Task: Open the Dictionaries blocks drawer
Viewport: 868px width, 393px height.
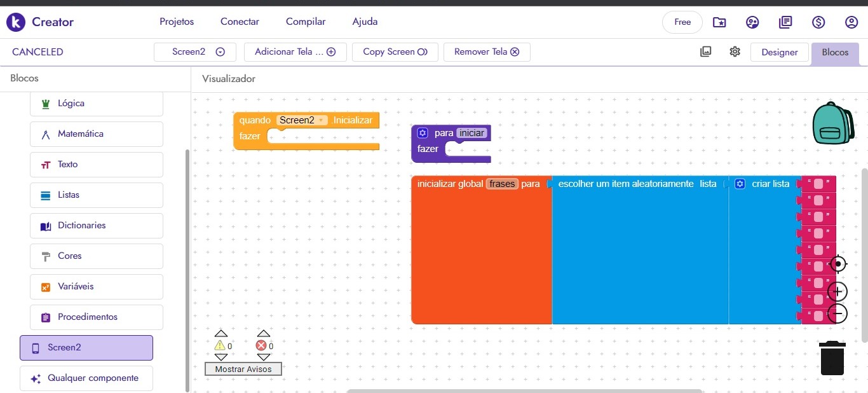Action: 97,226
